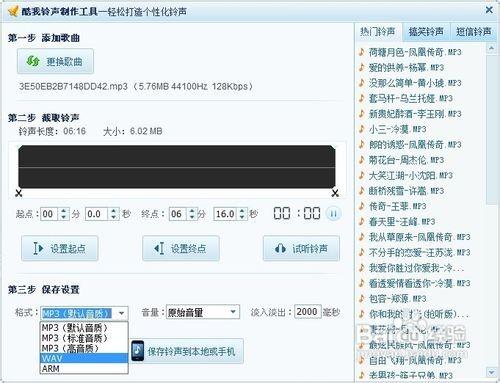This screenshot has width=500, height=383.
Task: Select song 看透爱情看透你-冷漠.MP3
Action: tap(419, 283)
